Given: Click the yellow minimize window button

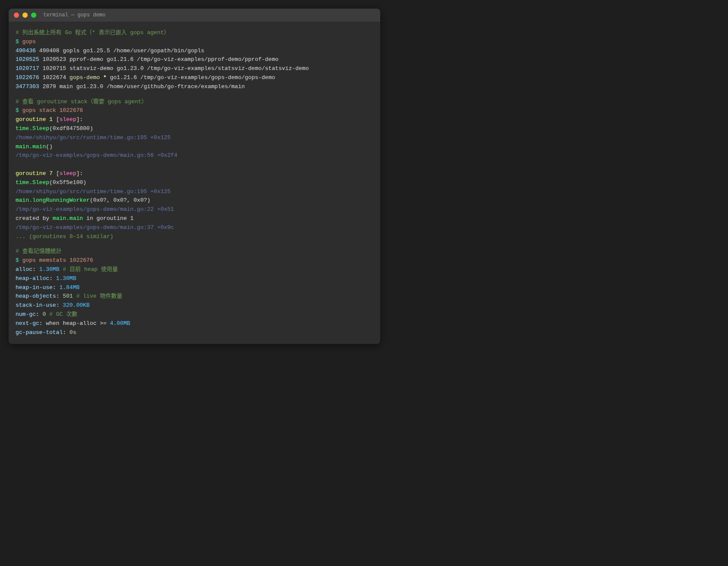Looking at the screenshot, I should 25,15.
